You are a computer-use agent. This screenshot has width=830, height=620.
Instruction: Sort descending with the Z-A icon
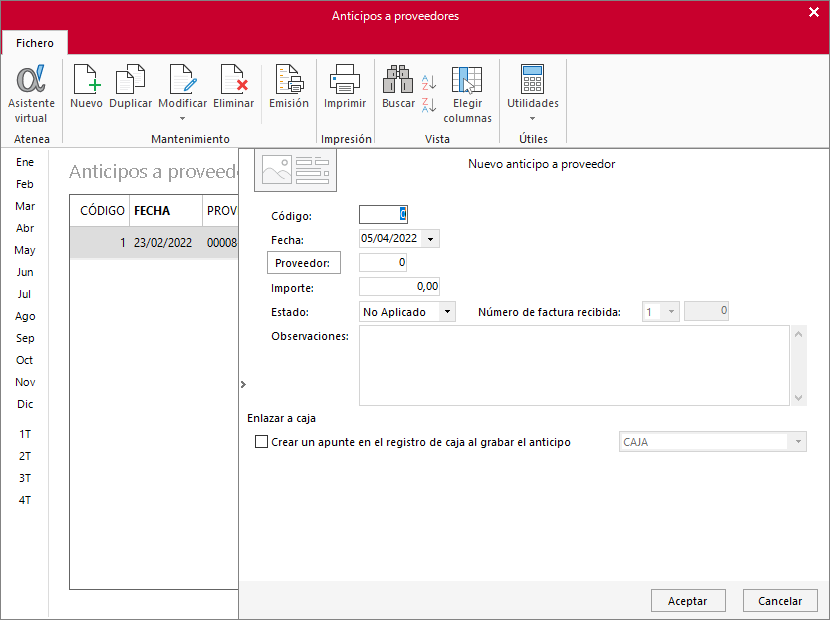tap(429, 105)
